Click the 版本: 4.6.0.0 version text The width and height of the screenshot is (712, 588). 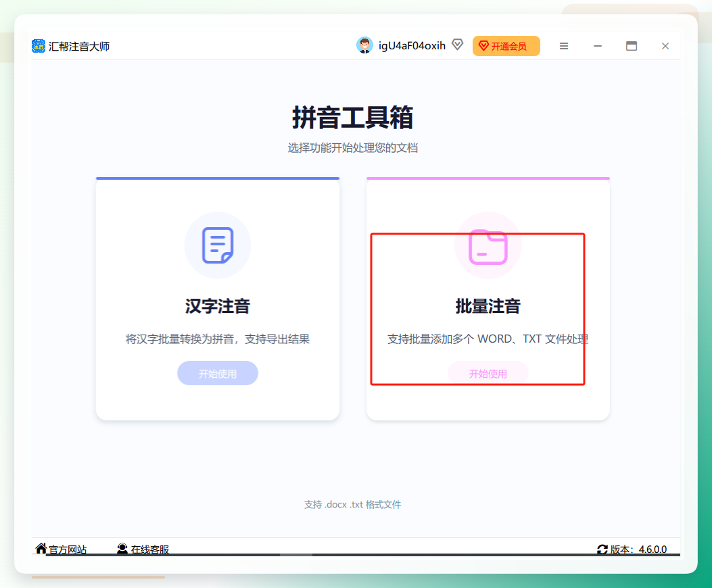pos(638,549)
